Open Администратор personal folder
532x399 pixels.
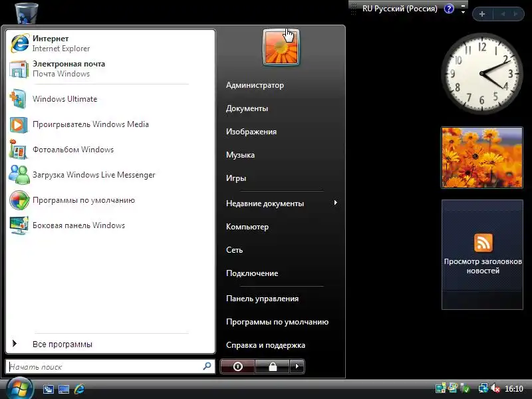click(x=255, y=85)
